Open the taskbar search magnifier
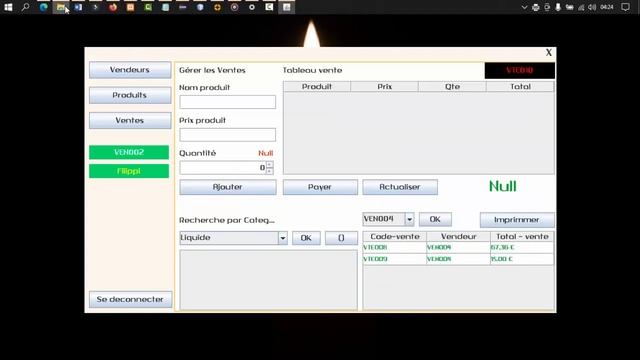 point(26,7)
